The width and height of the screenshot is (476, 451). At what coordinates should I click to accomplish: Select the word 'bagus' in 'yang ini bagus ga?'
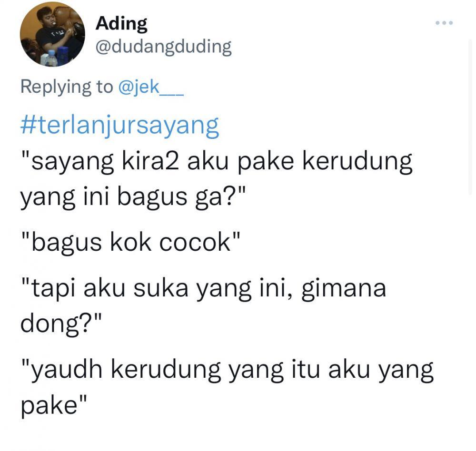tap(152, 197)
